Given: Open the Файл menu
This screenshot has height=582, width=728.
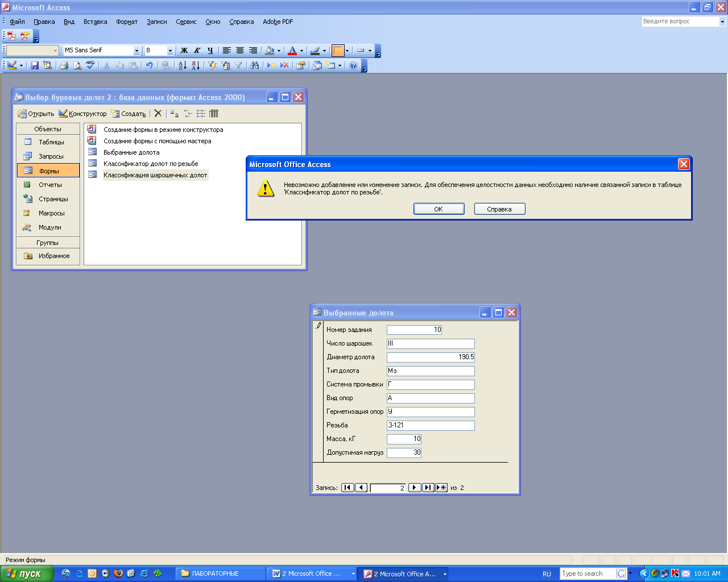Looking at the screenshot, I should [17, 22].
